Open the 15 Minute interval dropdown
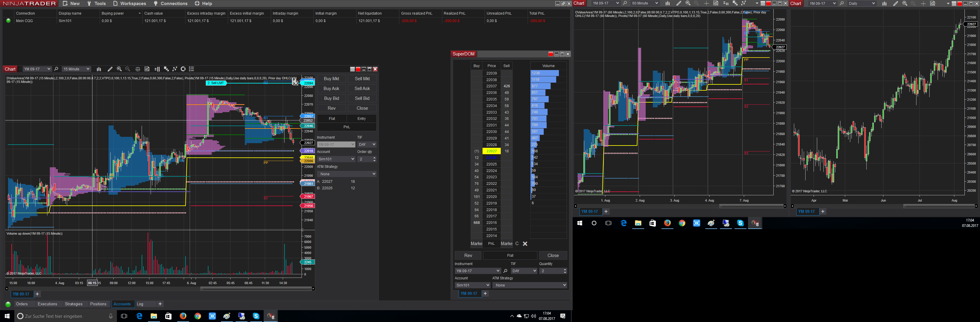 (76, 69)
